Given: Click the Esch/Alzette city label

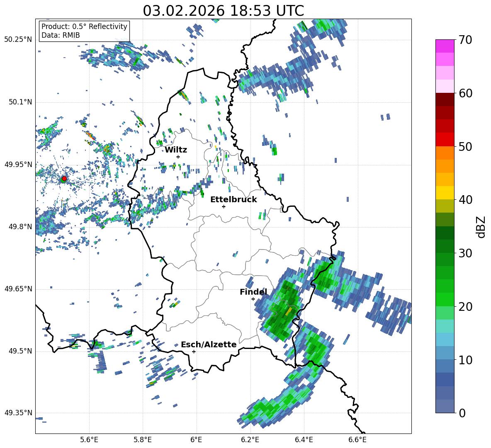Looking at the screenshot, I should [x=209, y=344].
